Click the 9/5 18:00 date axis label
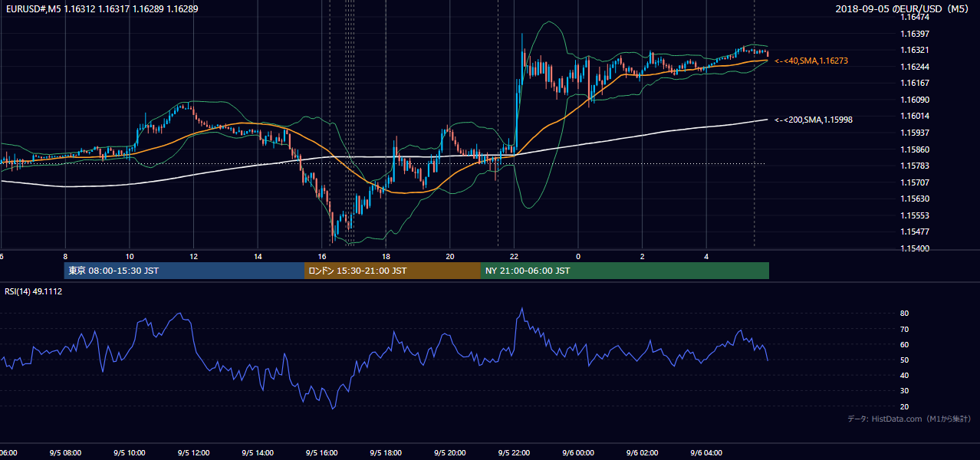Screen dimensions: 980x460 tap(386, 453)
